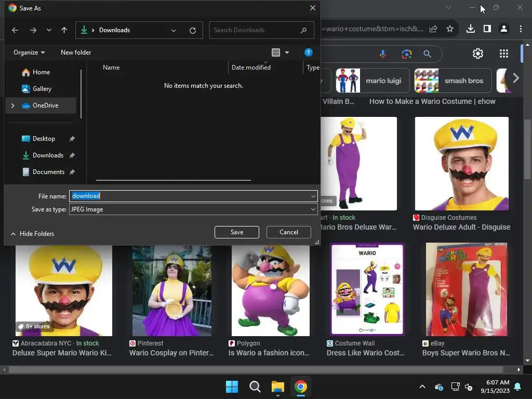The height and width of the screenshot is (399, 532).
Task: Open Save as type dropdown
Action: click(x=193, y=209)
